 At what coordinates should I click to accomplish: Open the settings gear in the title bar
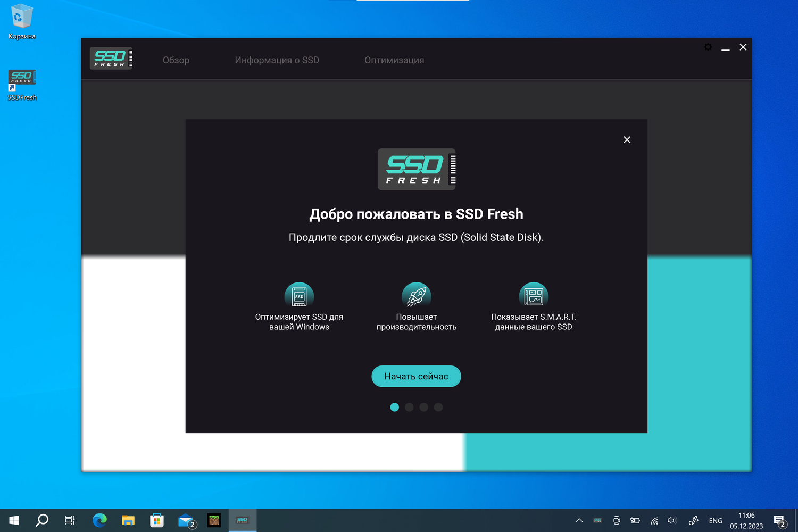(708, 47)
